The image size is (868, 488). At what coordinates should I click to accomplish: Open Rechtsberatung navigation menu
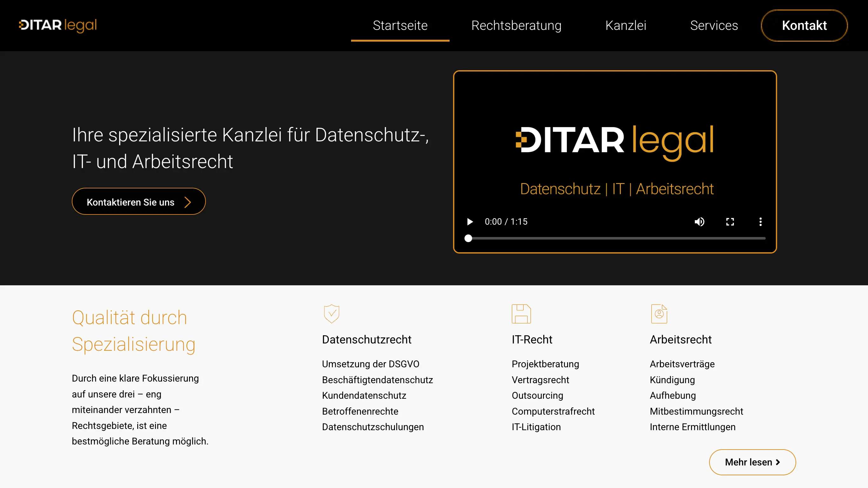(516, 26)
